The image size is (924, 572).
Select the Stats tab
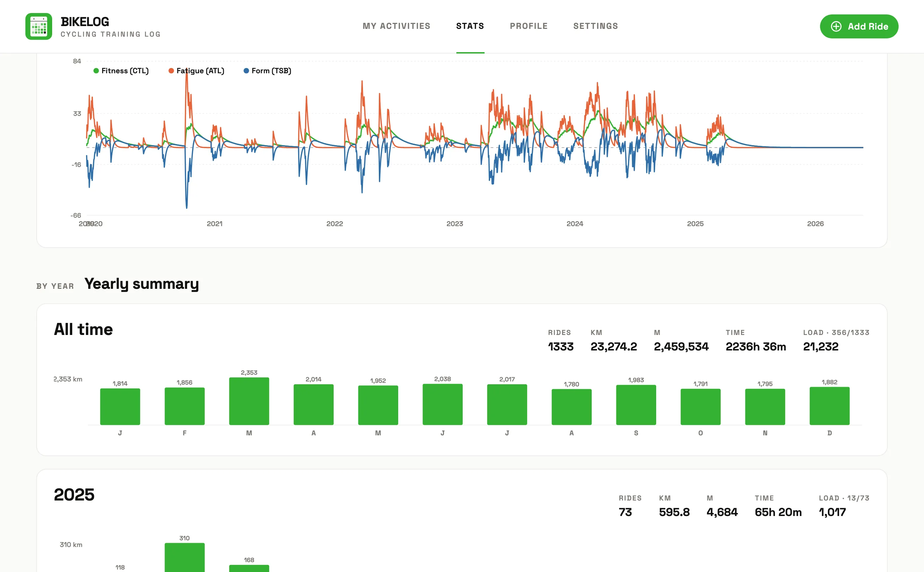pos(470,26)
